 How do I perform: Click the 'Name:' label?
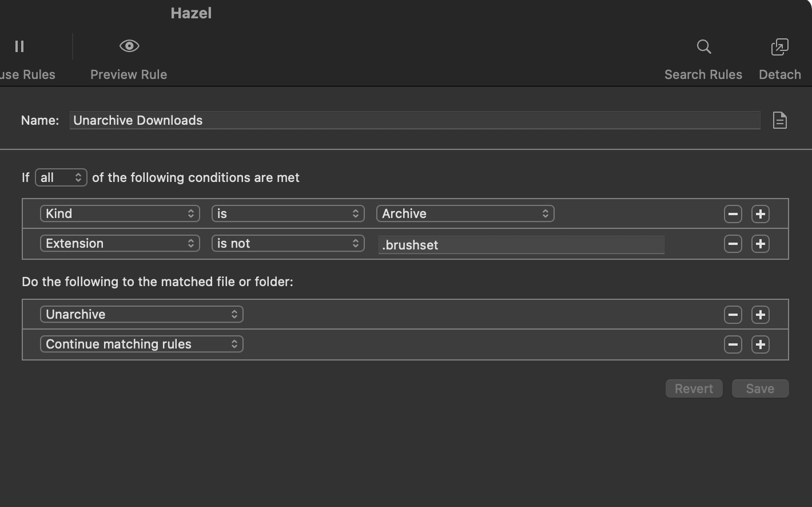40,120
